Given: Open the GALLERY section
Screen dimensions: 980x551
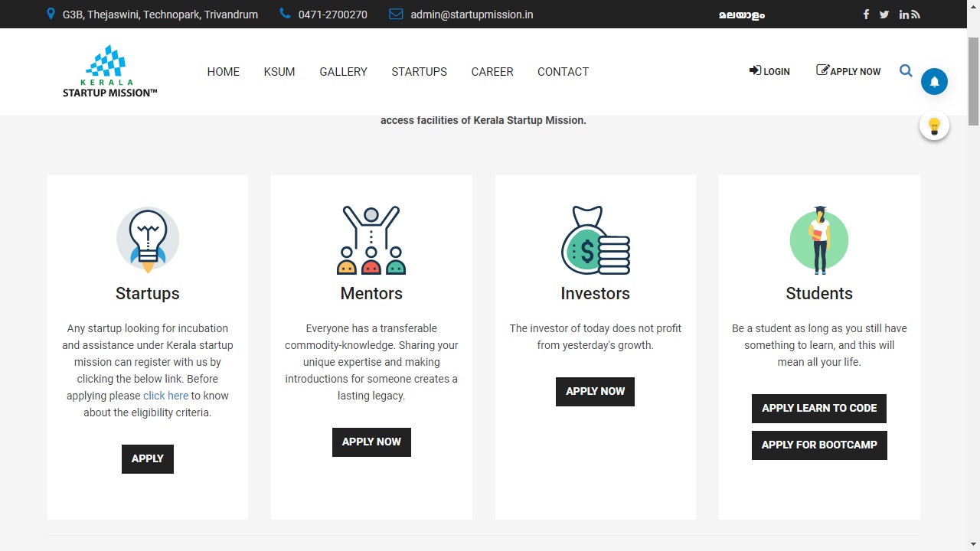Looking at the screenshot, I should click(x=343, y=71).
